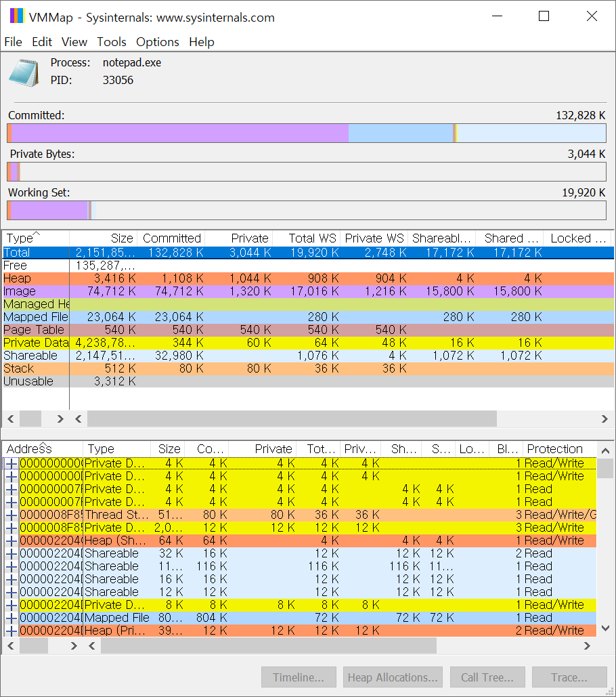616x697 pixels.
Task: Click the Call Tree... button
Action: [487, 677]
